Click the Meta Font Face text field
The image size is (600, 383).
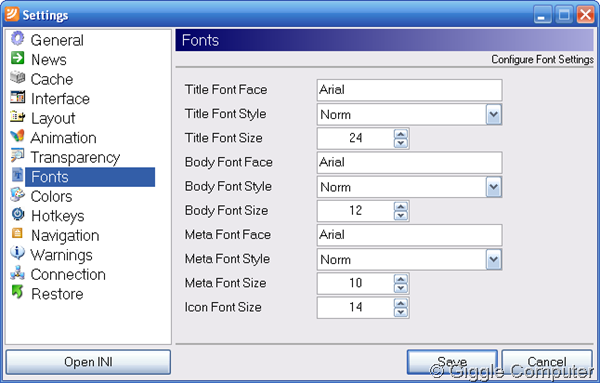click(x=409, y=235)
